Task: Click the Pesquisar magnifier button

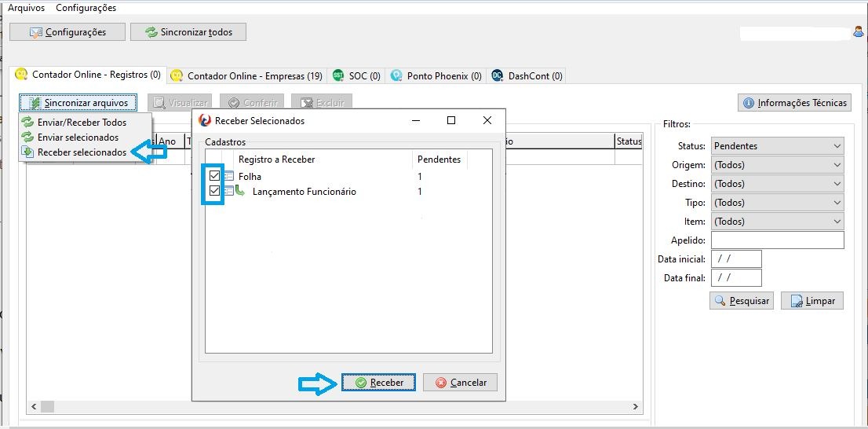Action: click(x=742, y=301)
